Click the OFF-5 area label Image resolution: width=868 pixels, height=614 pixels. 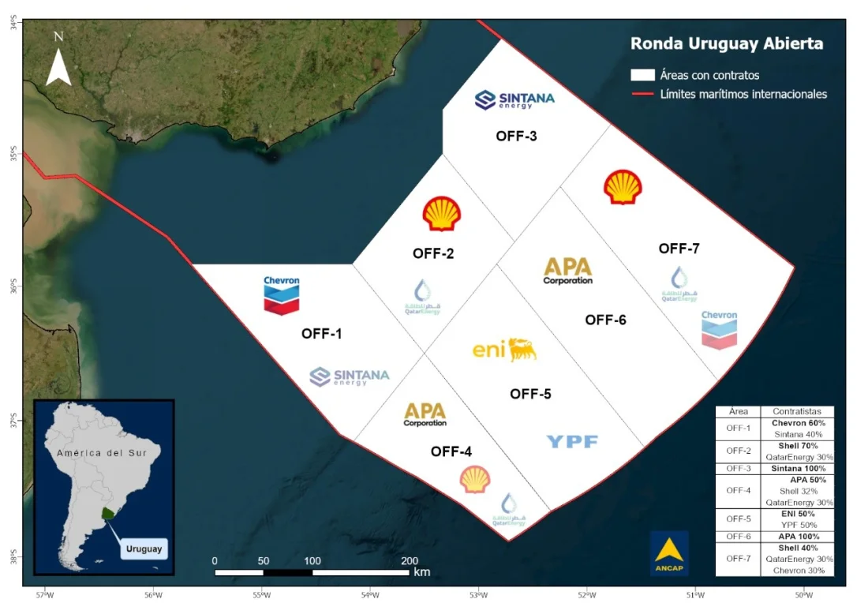click(x=530, y=394)
